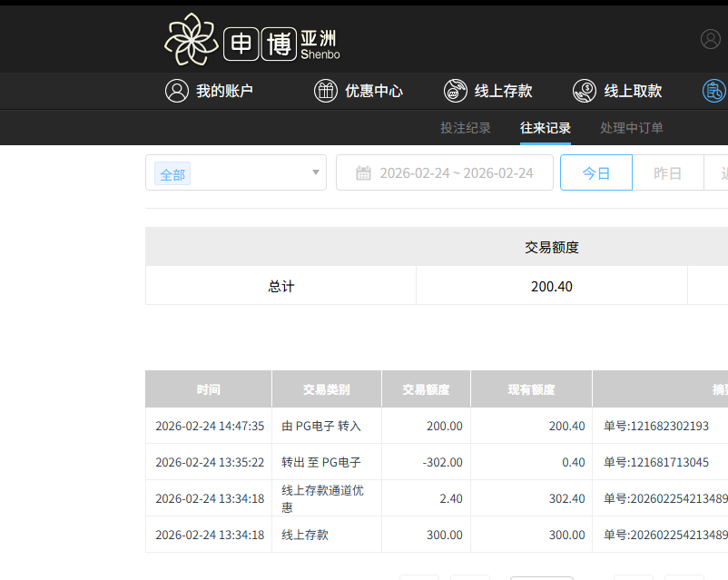Click the calendar icon in date field

(363, 173)
